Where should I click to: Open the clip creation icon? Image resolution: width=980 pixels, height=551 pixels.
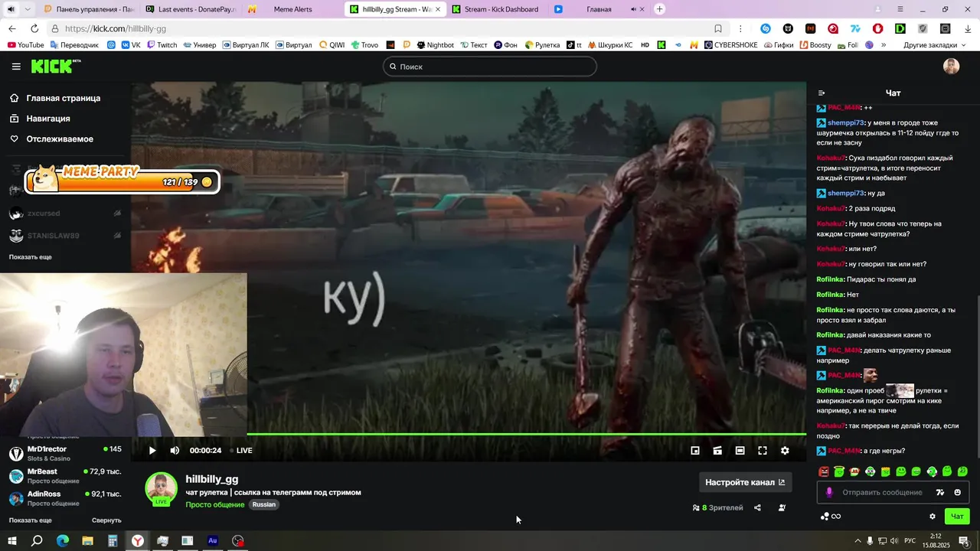pyautogui.click(x=717, y=451)
